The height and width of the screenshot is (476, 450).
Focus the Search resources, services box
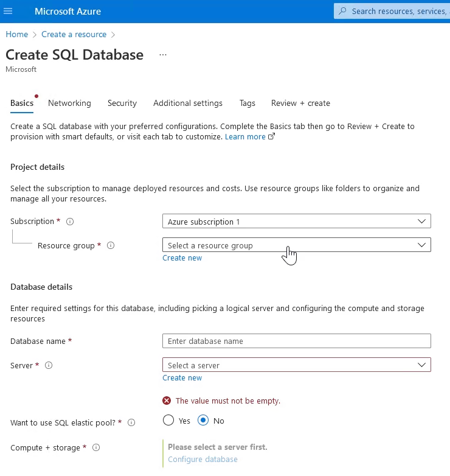pos(392,11)
